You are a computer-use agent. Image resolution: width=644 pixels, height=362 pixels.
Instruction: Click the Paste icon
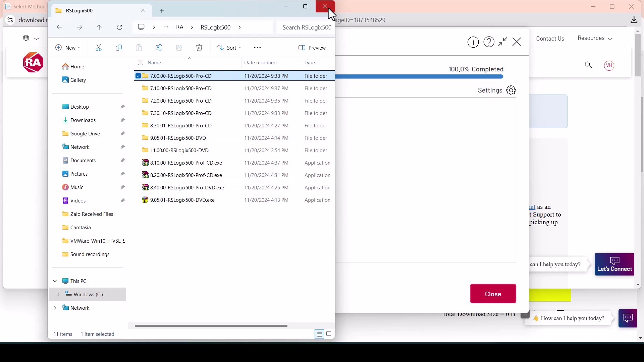pyautogui.click(x=139, y=48)
